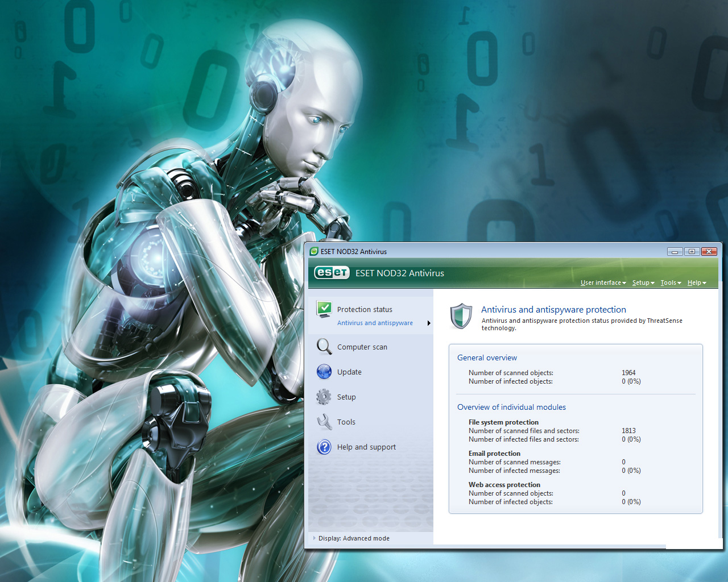Expand the Antivirus and antispyware arrow
The height and width of the screenshot is (582, 728).
(429, 323)
